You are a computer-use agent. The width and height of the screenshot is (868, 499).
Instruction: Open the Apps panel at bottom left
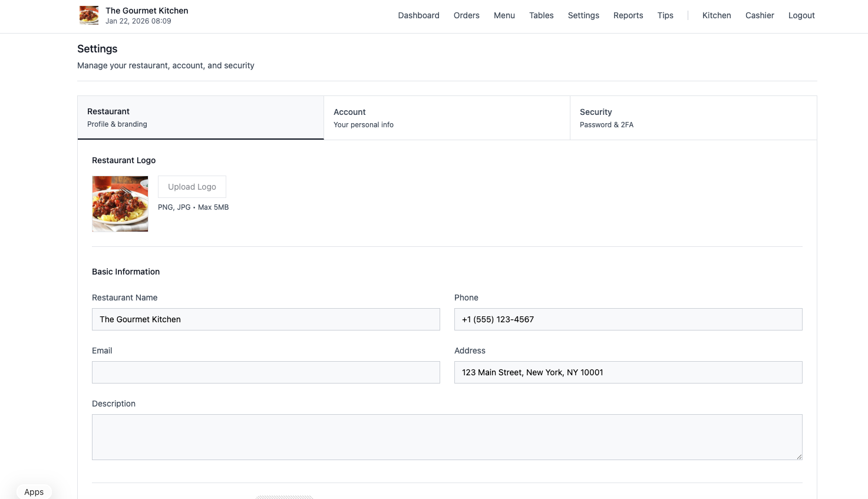(34, 491)
